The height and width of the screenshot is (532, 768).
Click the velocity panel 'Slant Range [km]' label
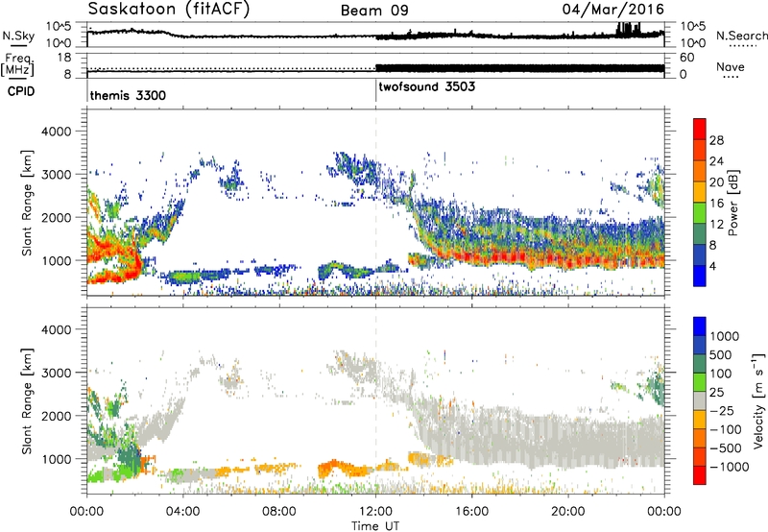coord(27,400)
